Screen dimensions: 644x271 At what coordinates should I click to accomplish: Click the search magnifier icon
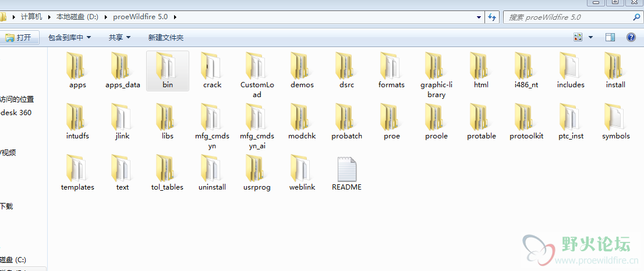pyautogui.click(x=635, y=17)
